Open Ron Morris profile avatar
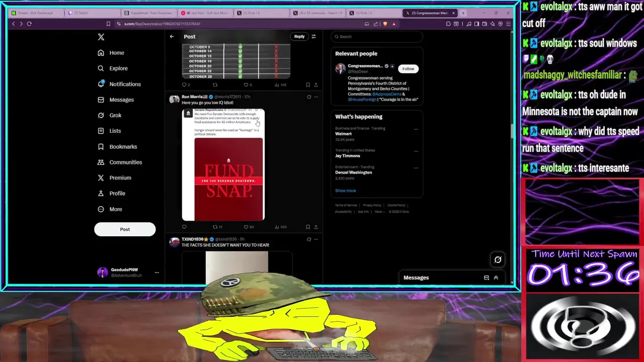Screen dimensions: 644x362 point(174,99)
